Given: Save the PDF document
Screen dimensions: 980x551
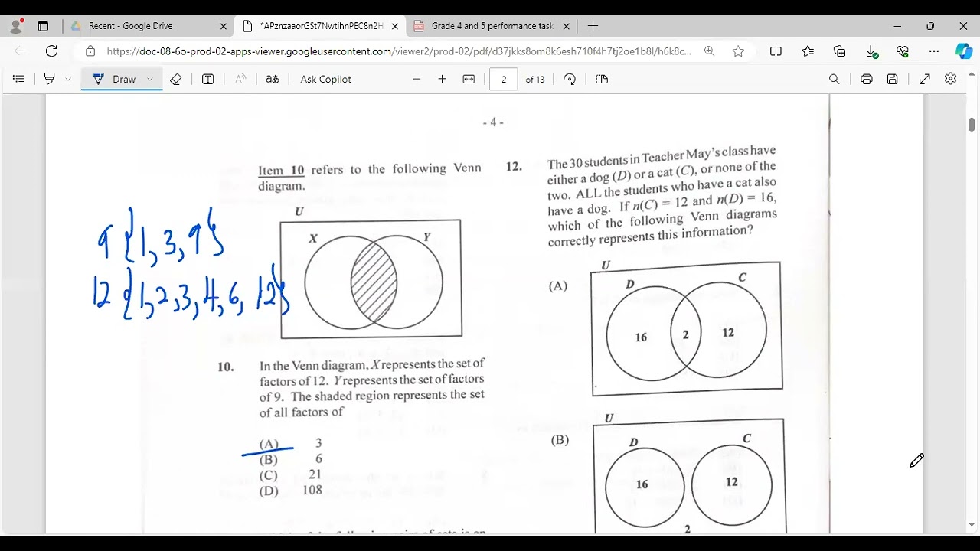Looking at the screenshot, I should tap(893, 79).
